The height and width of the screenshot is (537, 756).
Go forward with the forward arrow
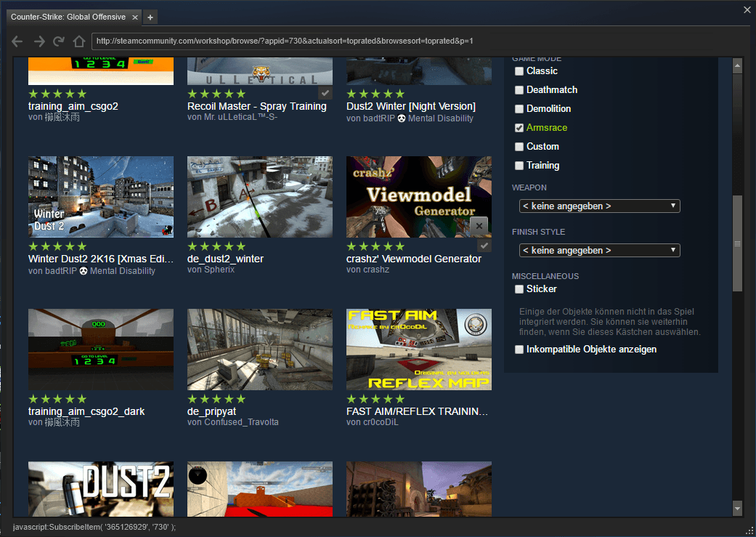point(39,41)
